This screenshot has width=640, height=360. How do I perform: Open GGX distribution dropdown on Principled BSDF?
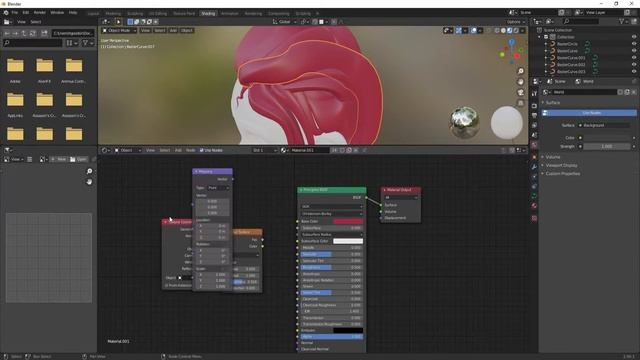[x=332, y=207]
